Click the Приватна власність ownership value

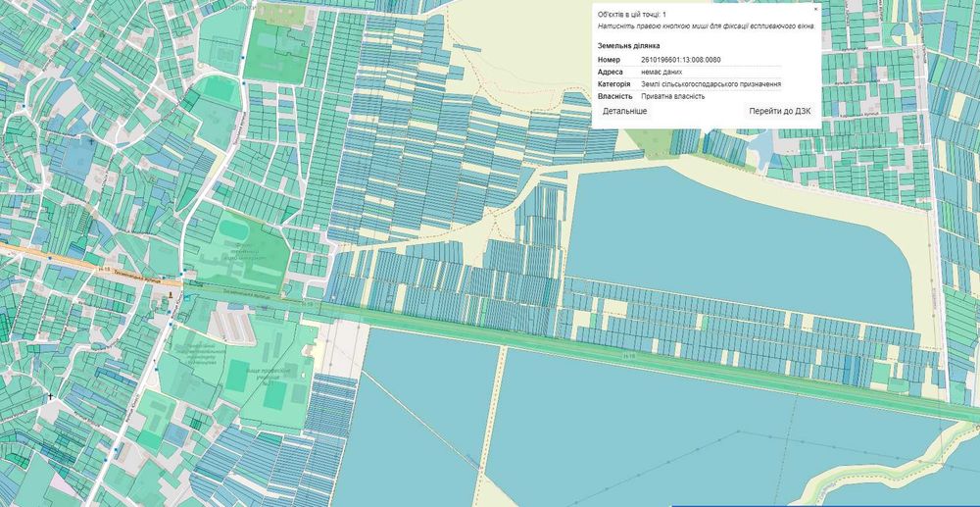[672, 97]
